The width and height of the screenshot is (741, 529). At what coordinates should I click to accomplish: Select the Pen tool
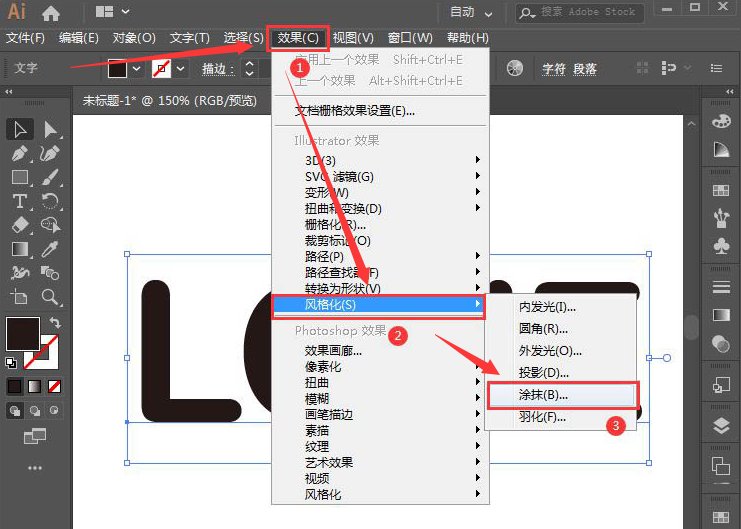click(x=20, y=153)
